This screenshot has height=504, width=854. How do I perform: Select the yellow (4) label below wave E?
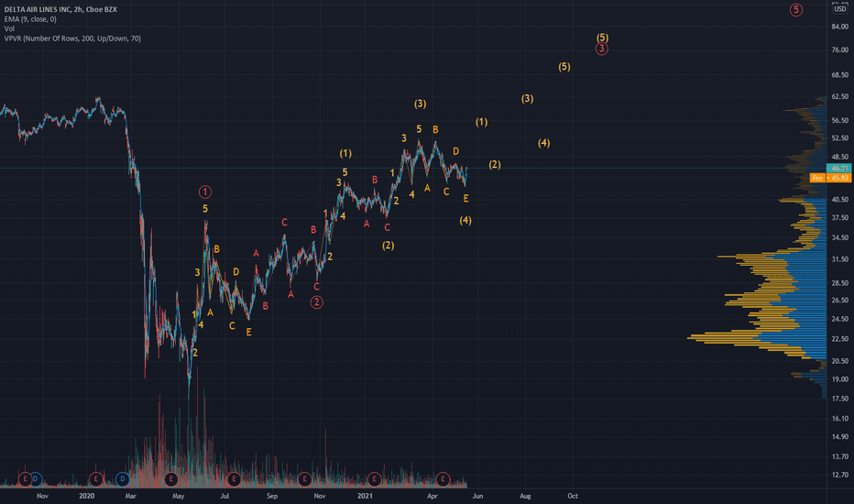(x=465, y=220)
